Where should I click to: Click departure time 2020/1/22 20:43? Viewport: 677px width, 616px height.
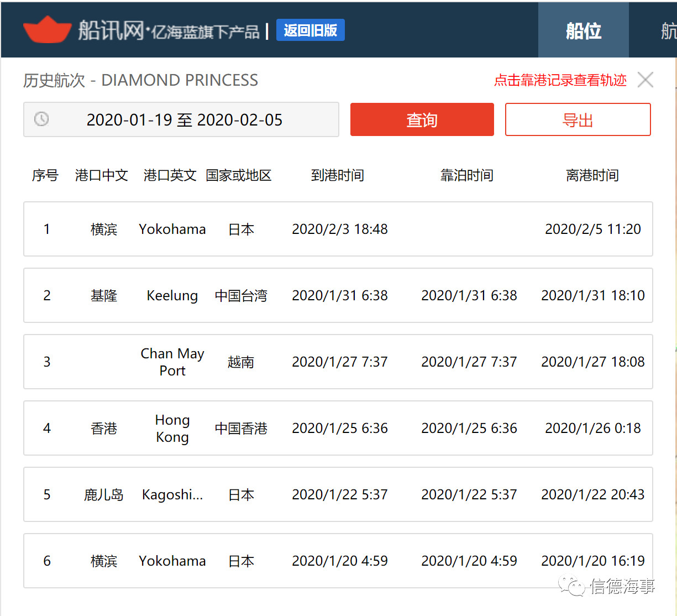tap(593, 494)
